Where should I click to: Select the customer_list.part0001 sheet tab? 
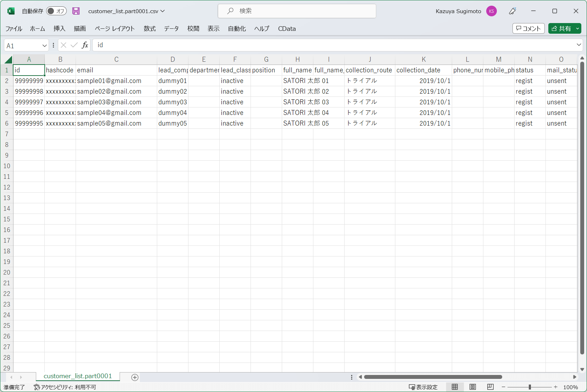[78, 376]
